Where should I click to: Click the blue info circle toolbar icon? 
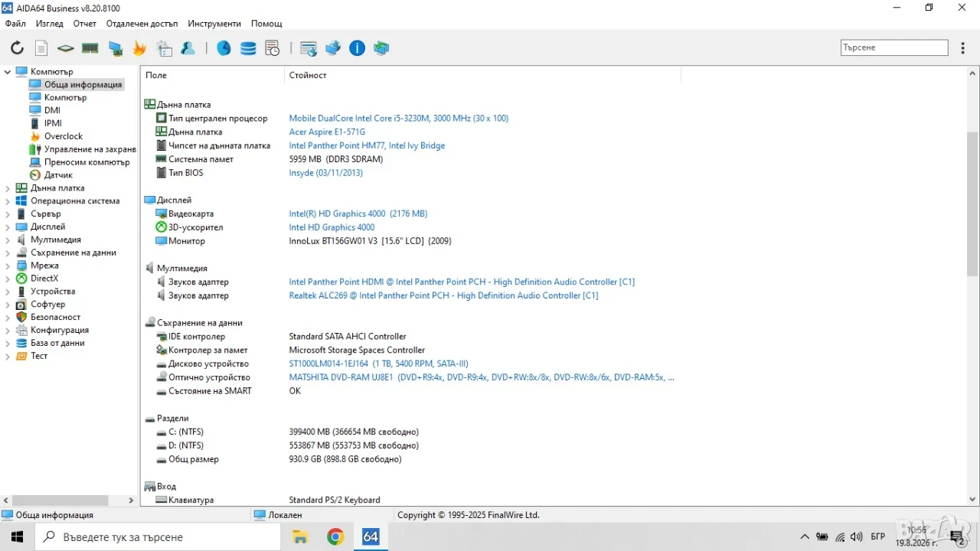[x=358, y=48]
